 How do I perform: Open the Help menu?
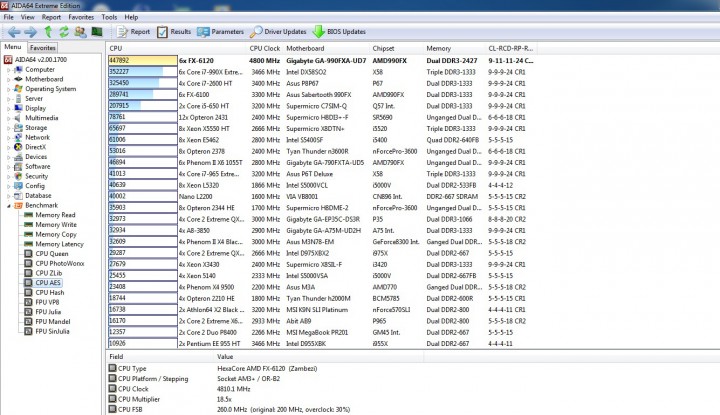[131, 17]
